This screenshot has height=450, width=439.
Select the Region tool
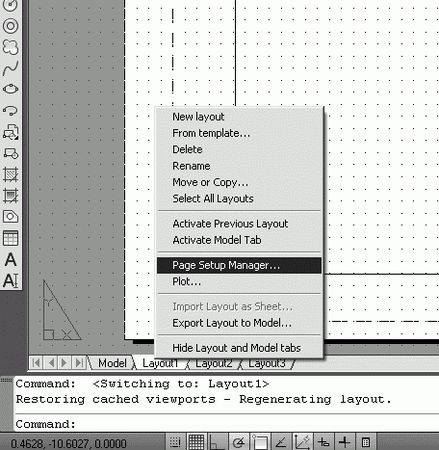[x=10, y=217]
